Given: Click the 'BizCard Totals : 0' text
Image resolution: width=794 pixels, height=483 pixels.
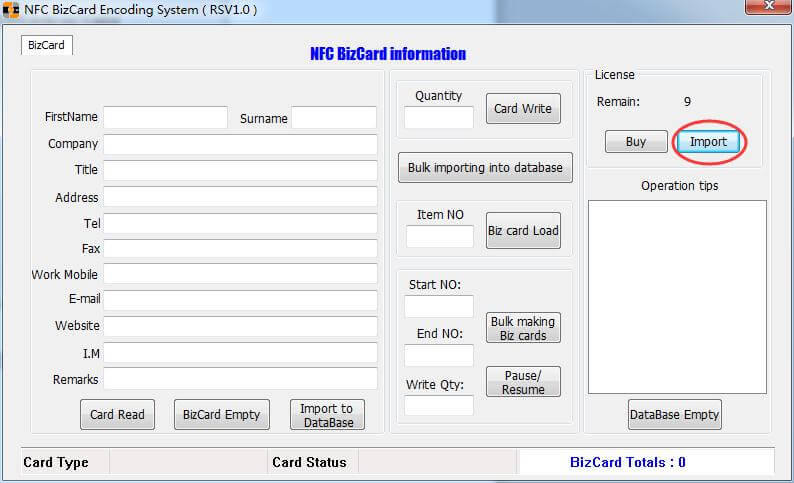Looking at the screenshot, I should (x=628, y=462).
